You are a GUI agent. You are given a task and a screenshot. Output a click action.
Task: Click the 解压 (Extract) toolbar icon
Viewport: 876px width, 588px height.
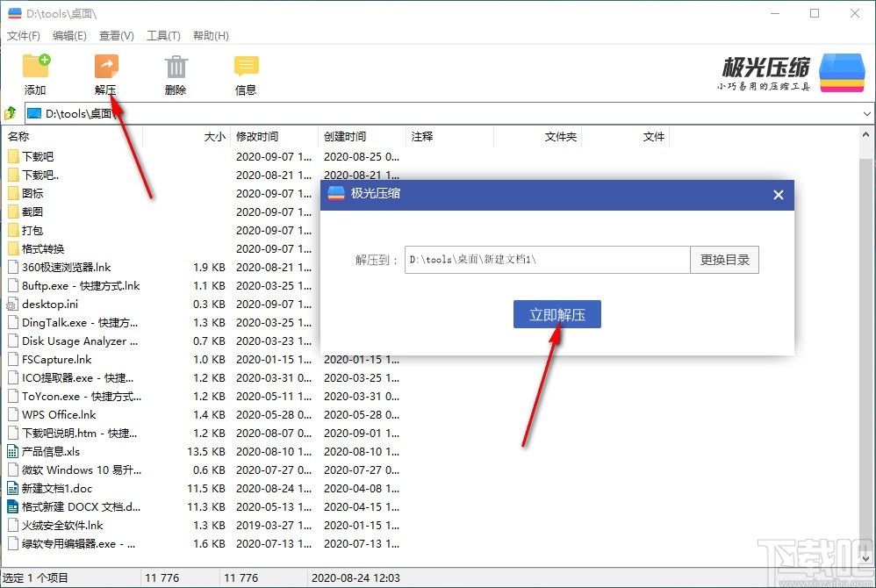tap(105, 66)
